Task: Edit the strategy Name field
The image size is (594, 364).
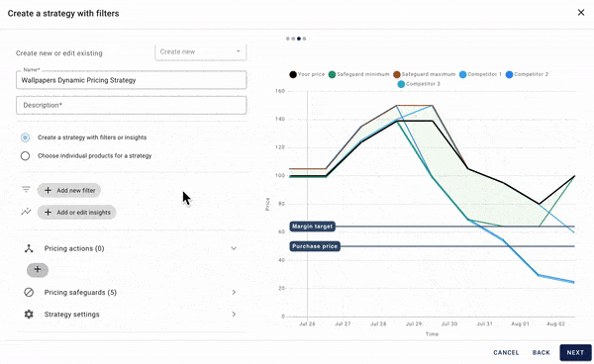Action: pos(131,80)
